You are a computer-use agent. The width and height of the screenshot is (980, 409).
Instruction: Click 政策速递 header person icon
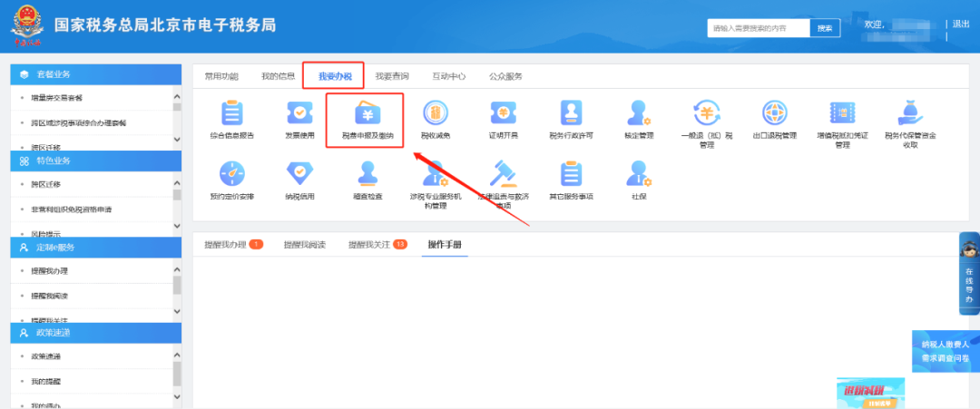pyautogui.click(x=24, y=333)
